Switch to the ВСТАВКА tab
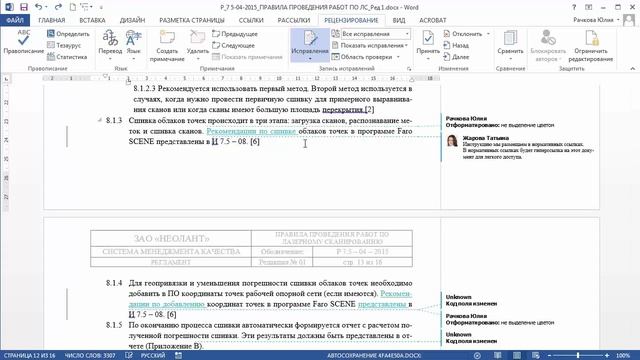This screenshot has height=360, width=640. coord(92,20)
